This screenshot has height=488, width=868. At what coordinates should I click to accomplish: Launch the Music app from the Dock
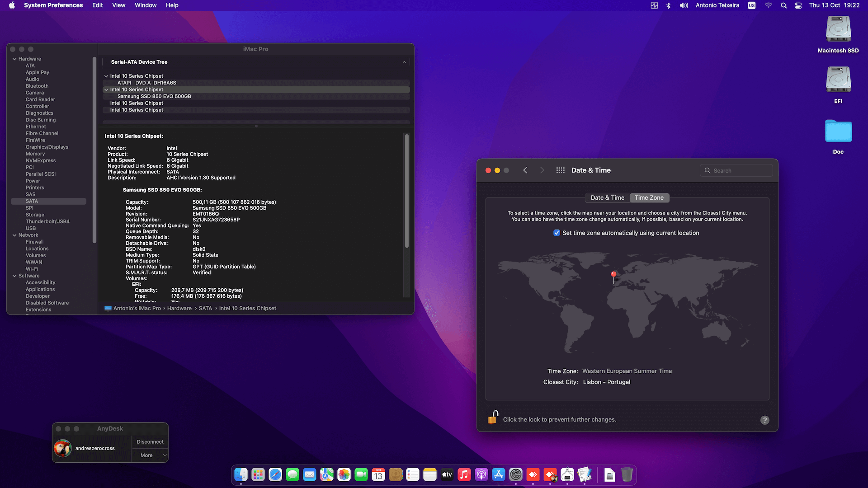pyautogui.click(x=464, y=474)
